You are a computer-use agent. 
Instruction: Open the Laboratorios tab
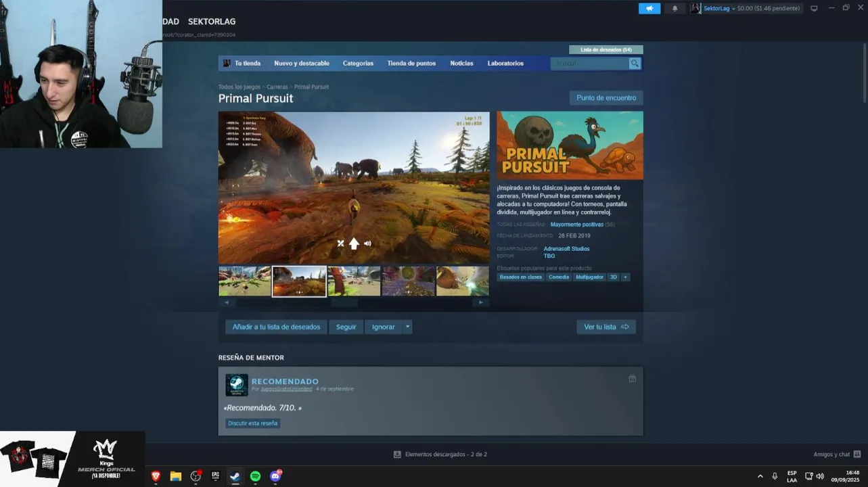click(505, 63)
